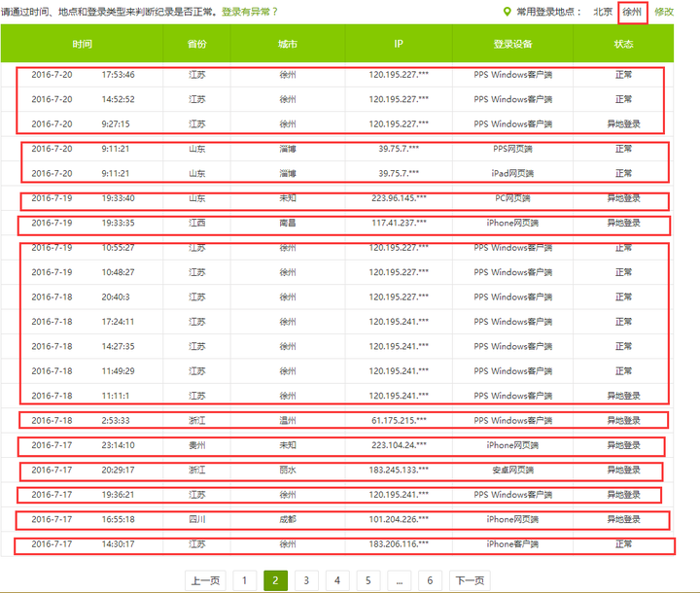The width and height of the screenshot is (700, 593).
Task: Jump to page 6
Action: tap(430, 580)
